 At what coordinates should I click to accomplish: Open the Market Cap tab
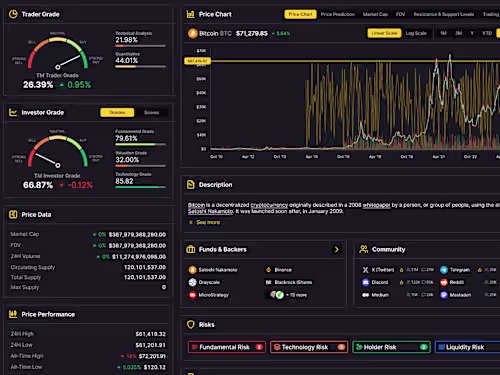click(x=375, y=14)
